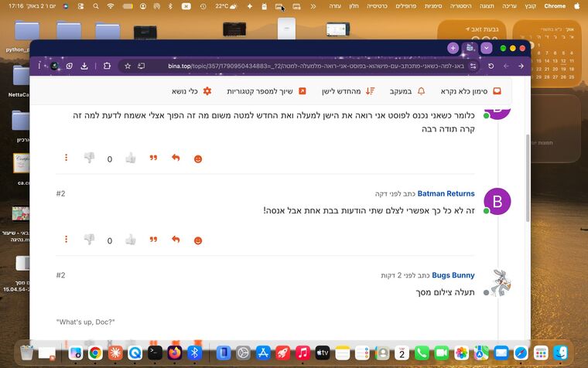Click the circular extension icon next to downloads
This screenshot has height=368, width=588.
70,66
